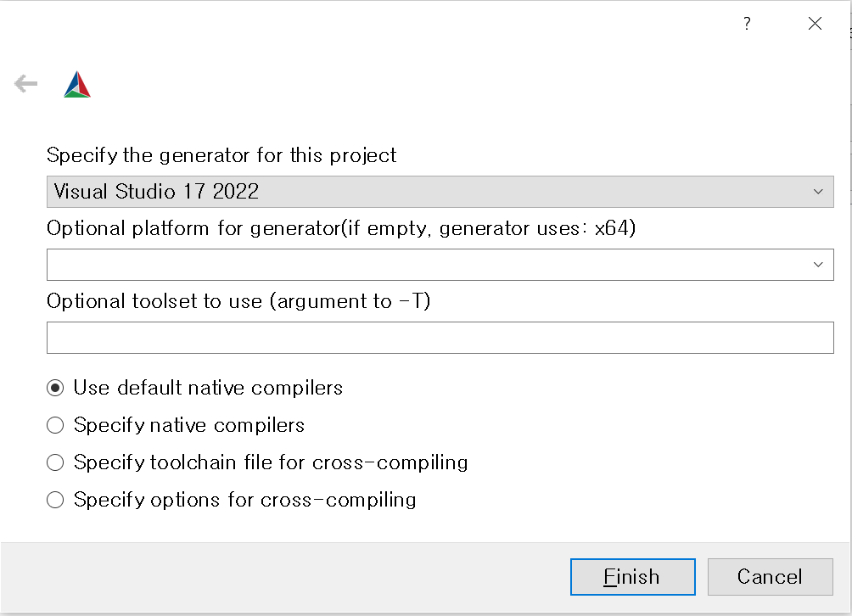Open the Visual Studio 17 2022 combo box
Screen dimensions: 852x616
pos(440,192)
